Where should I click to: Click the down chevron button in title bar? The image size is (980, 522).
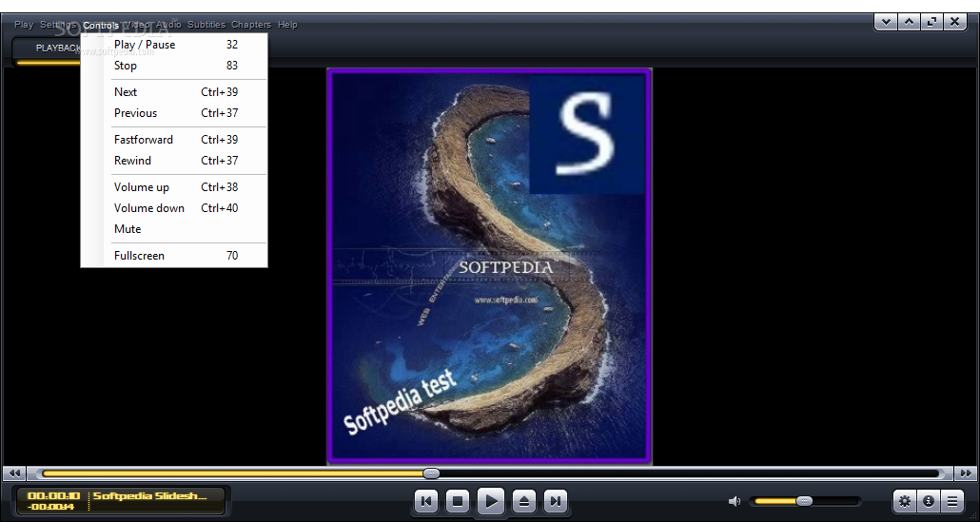pyautogui.click(x=886, y=23)
